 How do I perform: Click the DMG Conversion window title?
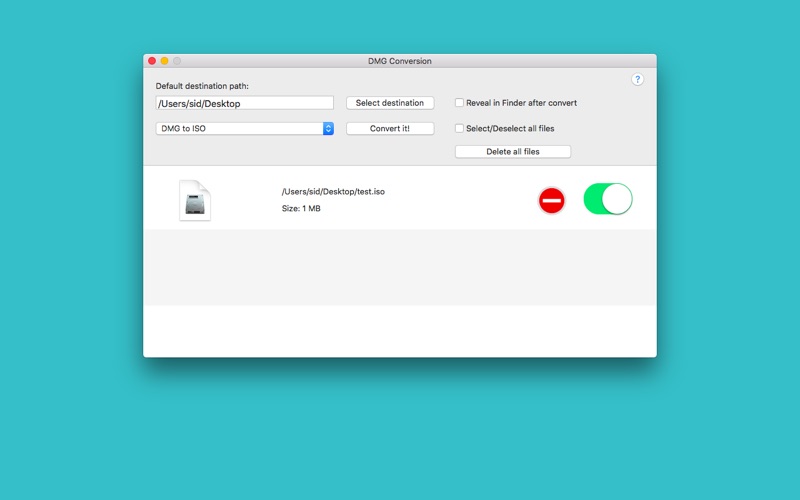(400, 61)
